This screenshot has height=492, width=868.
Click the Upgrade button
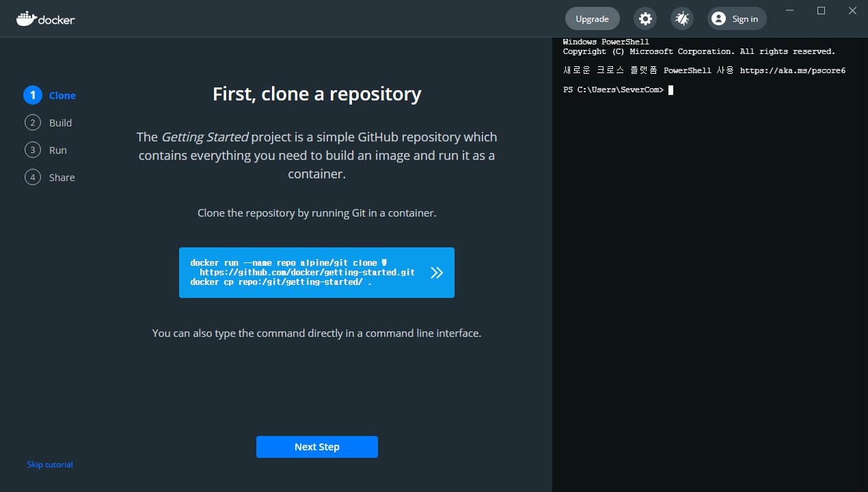coord(593,18)
